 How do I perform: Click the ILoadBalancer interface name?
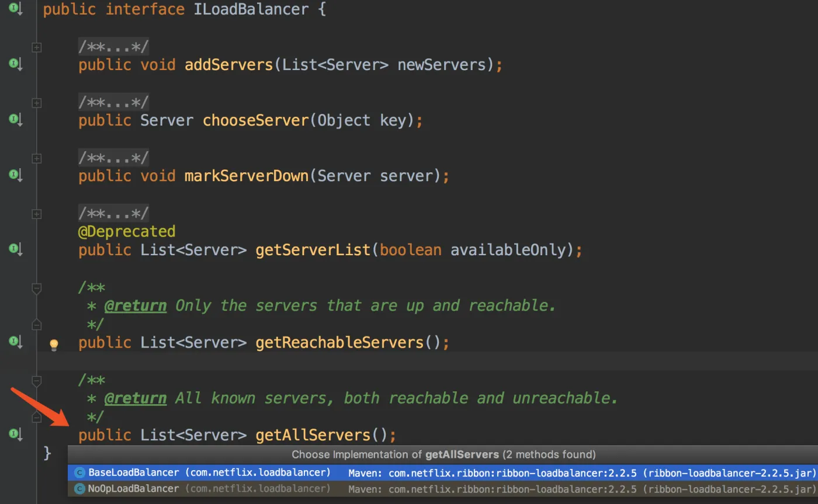[x=251, y=9]
